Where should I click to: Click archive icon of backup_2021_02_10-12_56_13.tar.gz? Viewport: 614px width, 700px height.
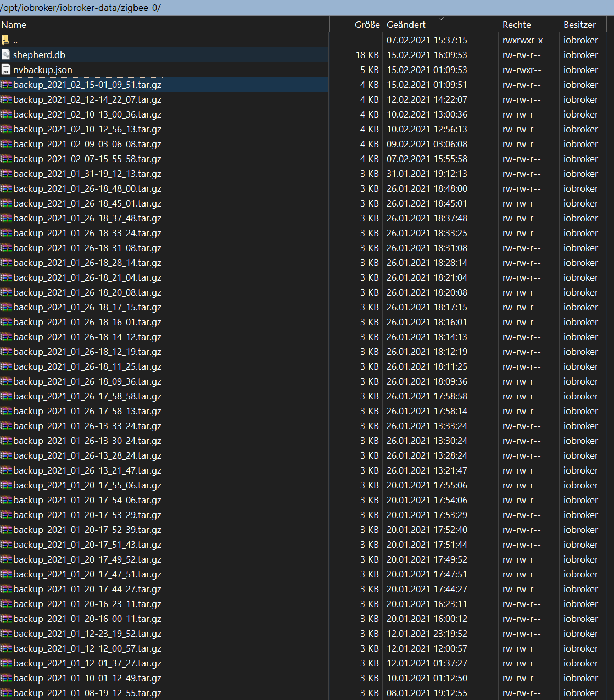[x=6, y=129]
